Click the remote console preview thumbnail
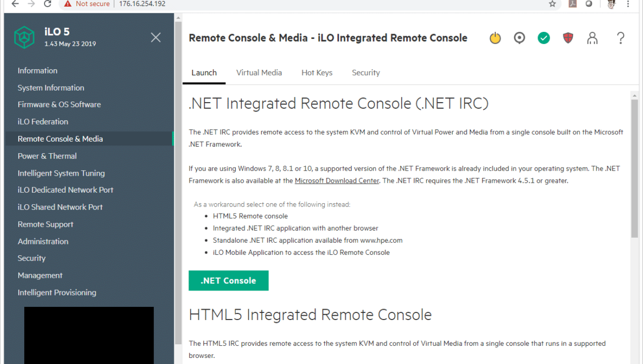Image resolution: width=643 pixels, height=364 pixels. click(89, 335)
